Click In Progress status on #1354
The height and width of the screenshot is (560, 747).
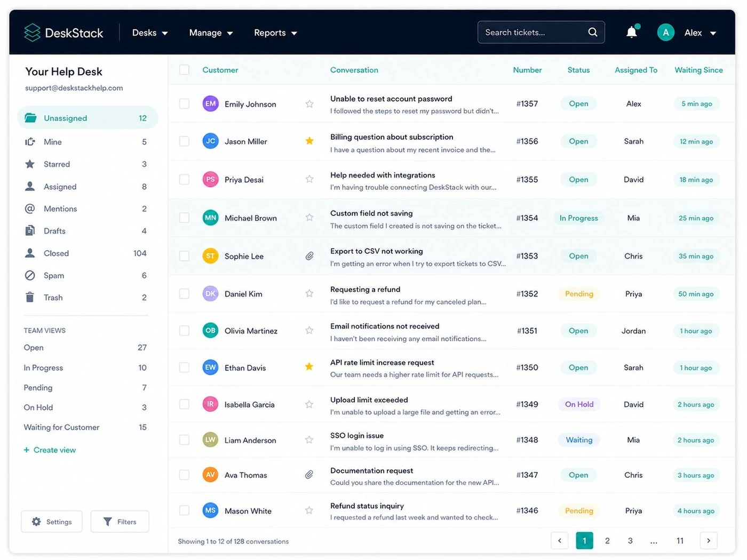[579, 218]
